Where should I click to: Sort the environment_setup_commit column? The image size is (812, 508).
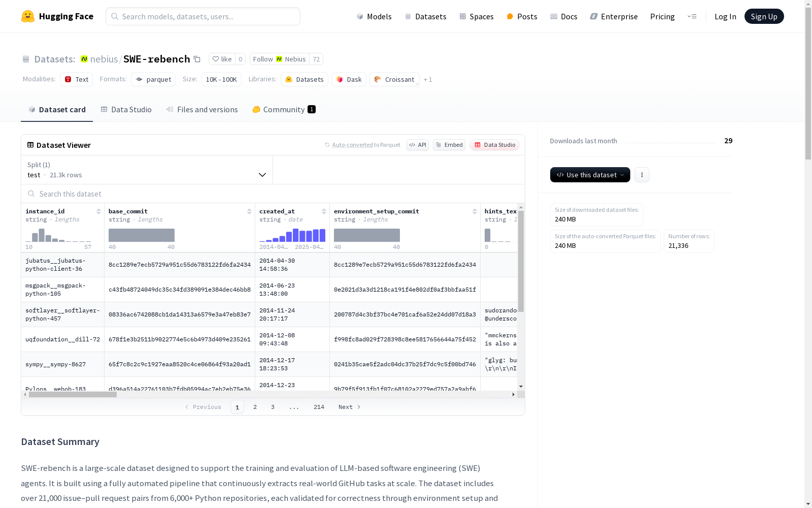475,211
